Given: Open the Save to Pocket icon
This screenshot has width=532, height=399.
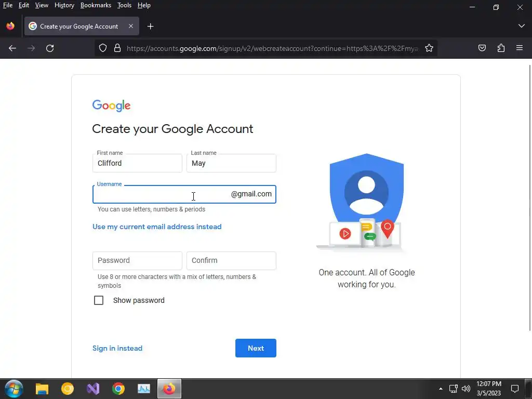Looking at the screenshot, I should (482, 48).
